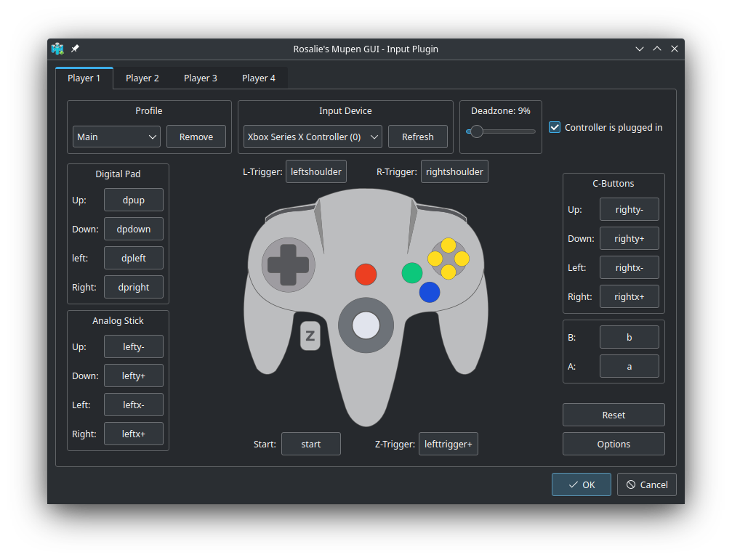Confirm with the OK button

coord(582,484)
